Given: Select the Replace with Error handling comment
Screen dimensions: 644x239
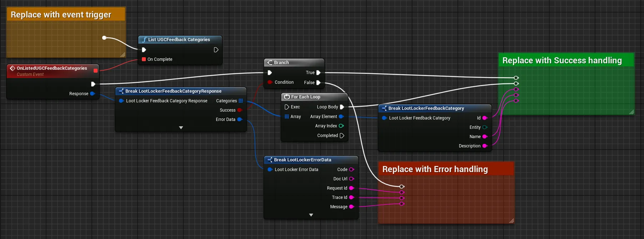Looking at the screenshot, I should (x=446, y=169).
